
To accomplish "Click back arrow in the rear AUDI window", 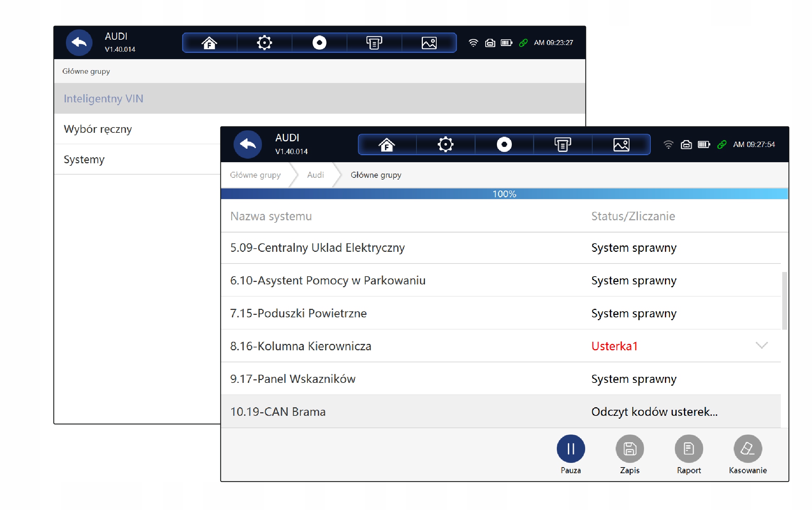I will [x=79, y=42].
